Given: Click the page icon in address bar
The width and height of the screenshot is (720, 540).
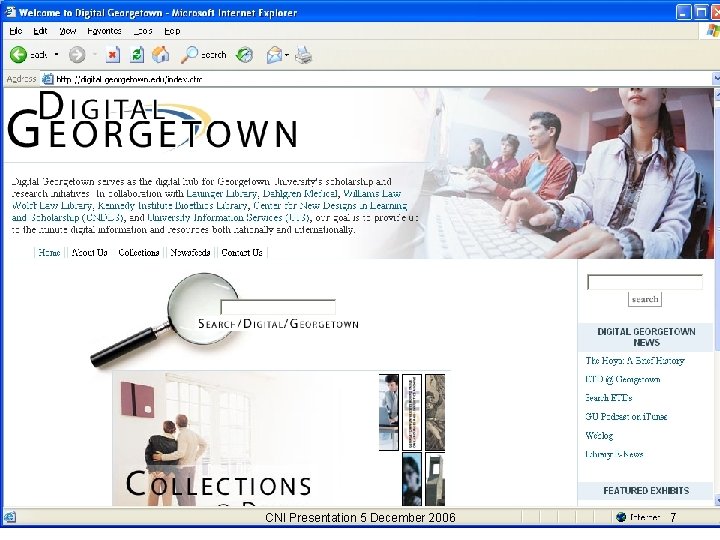Looking at the screenshot, I should click(x=47, y=79).
